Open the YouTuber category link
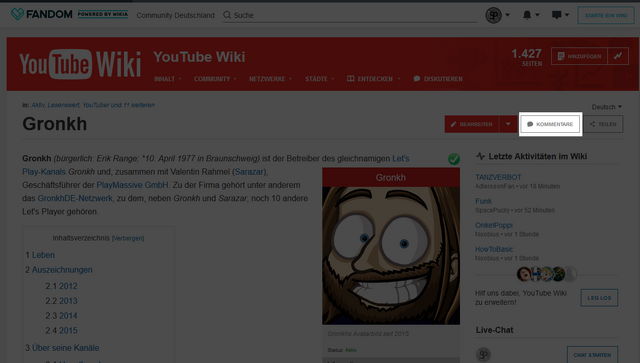The image size is (640, 363). tap(96, 105)
